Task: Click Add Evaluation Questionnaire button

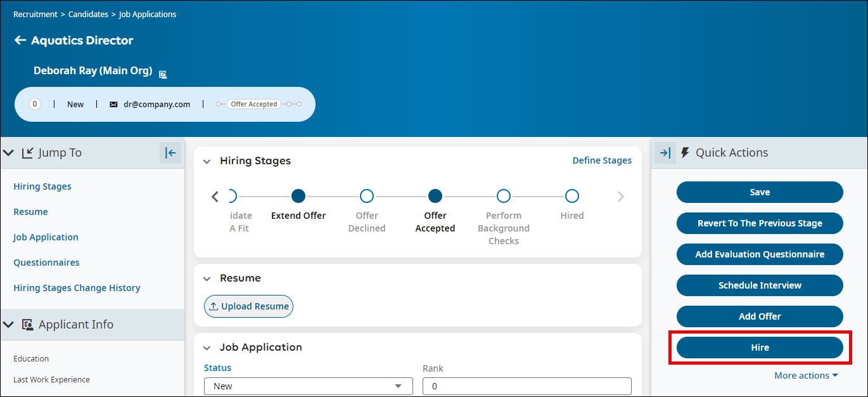Action: [760, 254]
